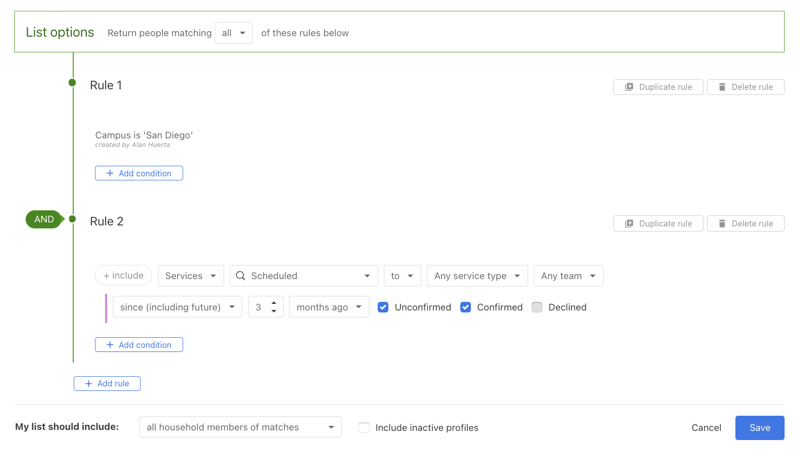Image resolution: width=800 pixels, height=459 pixels.
Task: Uncheck the Confirmed checkbox
Action: [466, 307]
